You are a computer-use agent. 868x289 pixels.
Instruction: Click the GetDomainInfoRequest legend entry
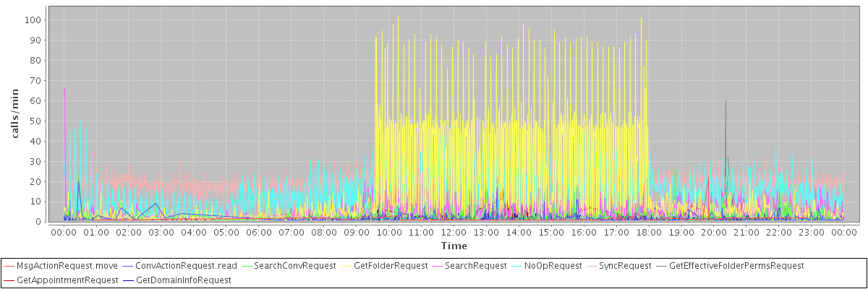[183, 280]
